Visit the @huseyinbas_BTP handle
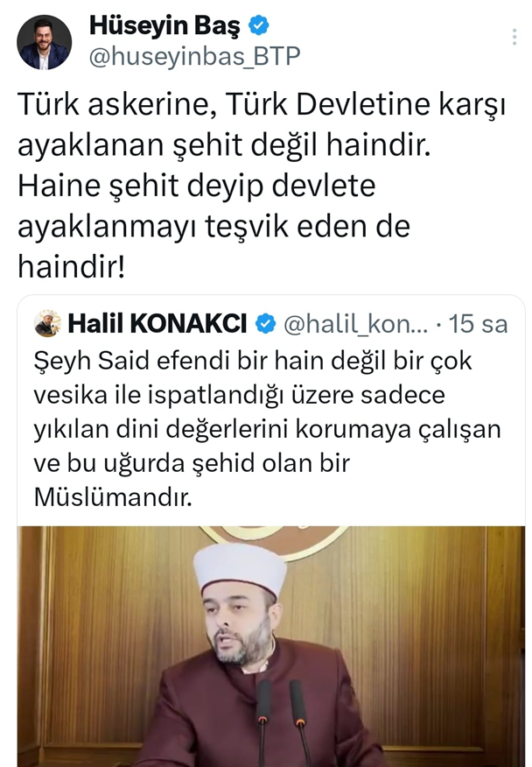Viewport: 532px width, 767px height. click(x=194, y=56)
